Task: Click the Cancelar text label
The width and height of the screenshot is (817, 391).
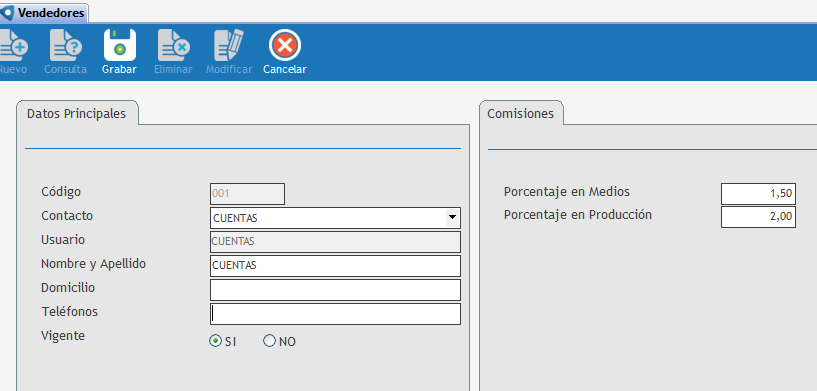Action: click(x=285, y=69)
